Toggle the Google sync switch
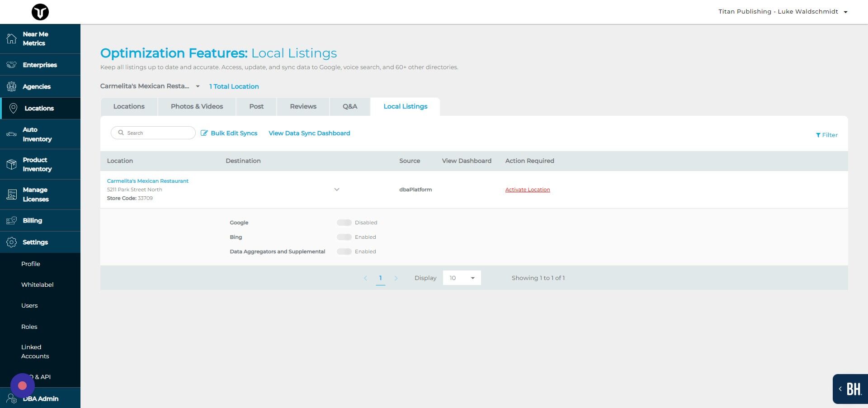Viewport: 868px width, 408px height. pyautogui.click(x=344, y=223)
